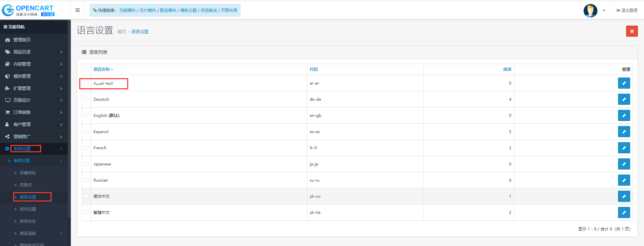Click 退出登录 to log out

point(627,10)
